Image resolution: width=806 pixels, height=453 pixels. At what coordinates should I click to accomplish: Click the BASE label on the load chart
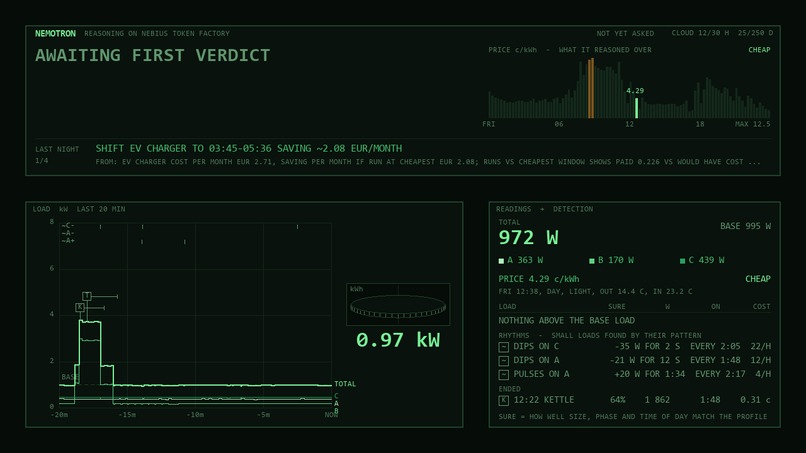tap(70, 377)
